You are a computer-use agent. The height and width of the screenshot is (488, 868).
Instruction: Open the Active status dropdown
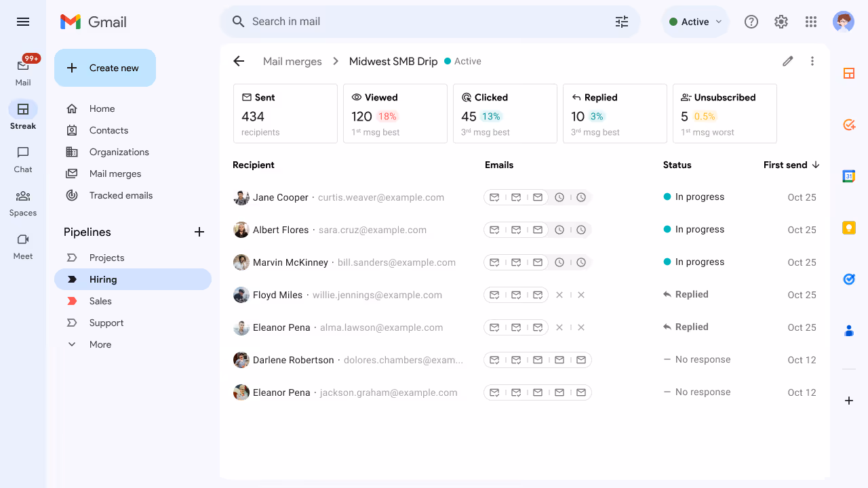695,22
